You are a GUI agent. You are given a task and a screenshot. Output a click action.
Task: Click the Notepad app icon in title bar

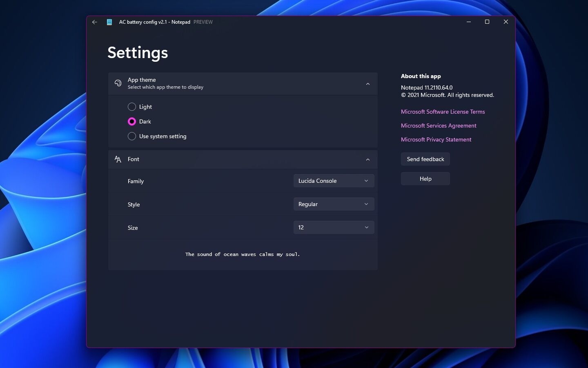pos(109,22)
